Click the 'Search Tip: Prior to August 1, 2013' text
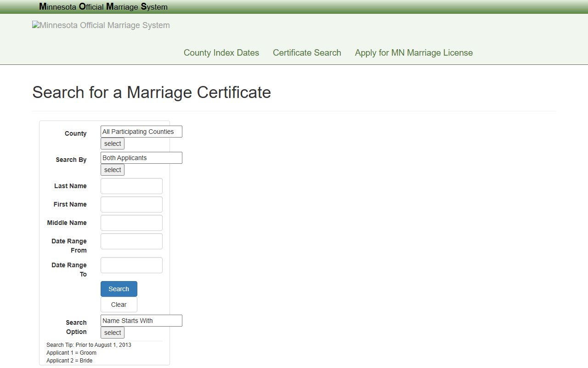 [x=89, y=345]
